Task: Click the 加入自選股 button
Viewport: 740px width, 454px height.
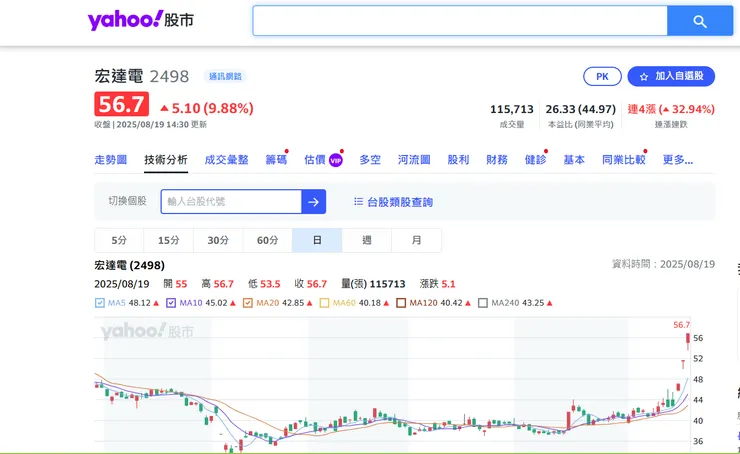Action: click(x=671, y=76)
